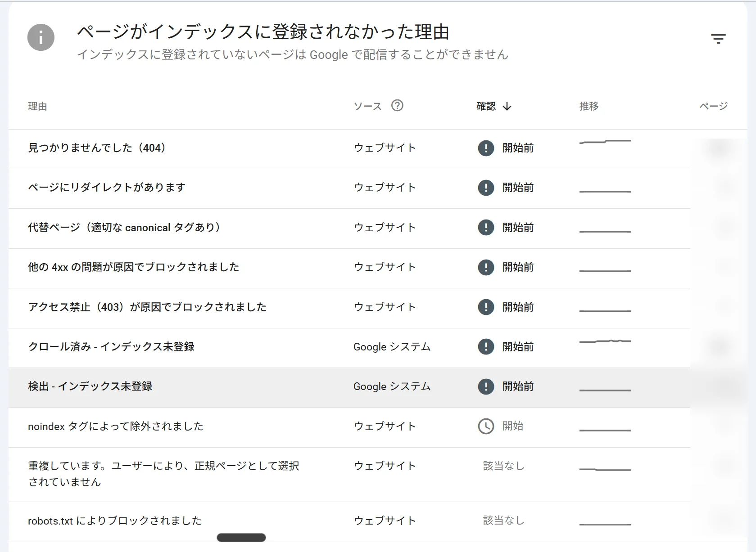Select the noindex タグによって除外されました reason
This screenshot has height=552, width=756.
(x=115, y=426)
